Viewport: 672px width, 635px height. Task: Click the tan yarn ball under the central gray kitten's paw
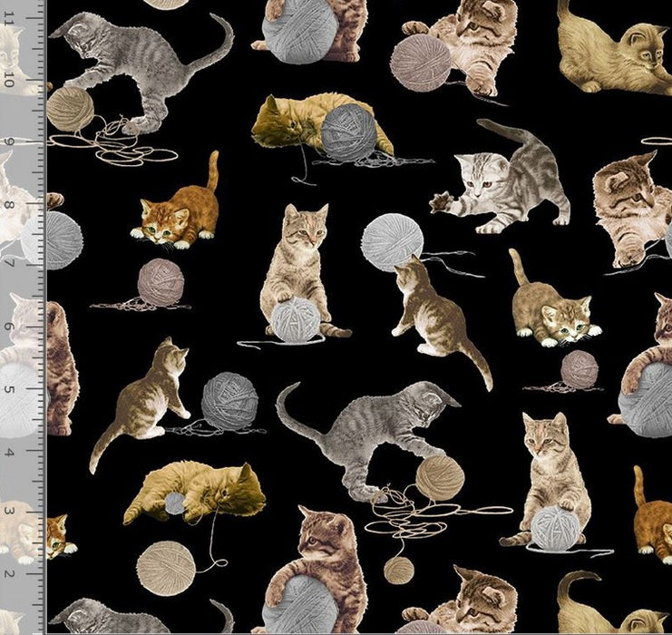(440, 476)
